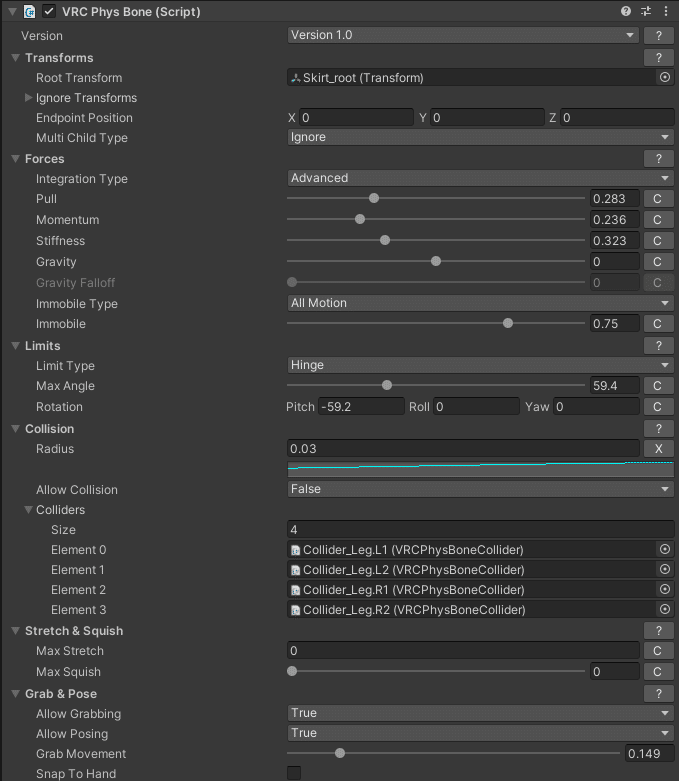This screenshot has width=679, height=781.
Task: Click the C button next to Pull
Action: (x=658, y=199)
